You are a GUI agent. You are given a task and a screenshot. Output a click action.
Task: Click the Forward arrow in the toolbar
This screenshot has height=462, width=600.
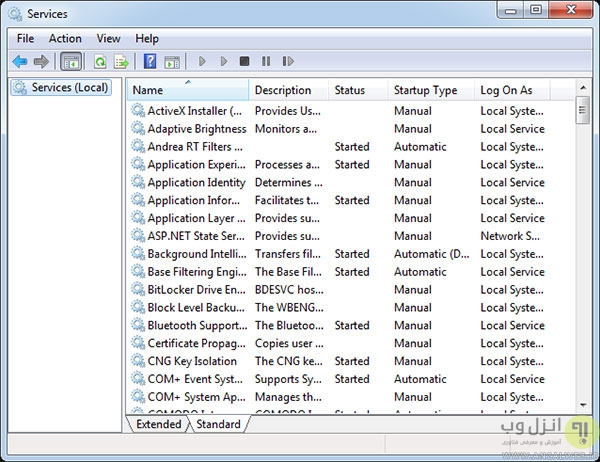[41, 62]
